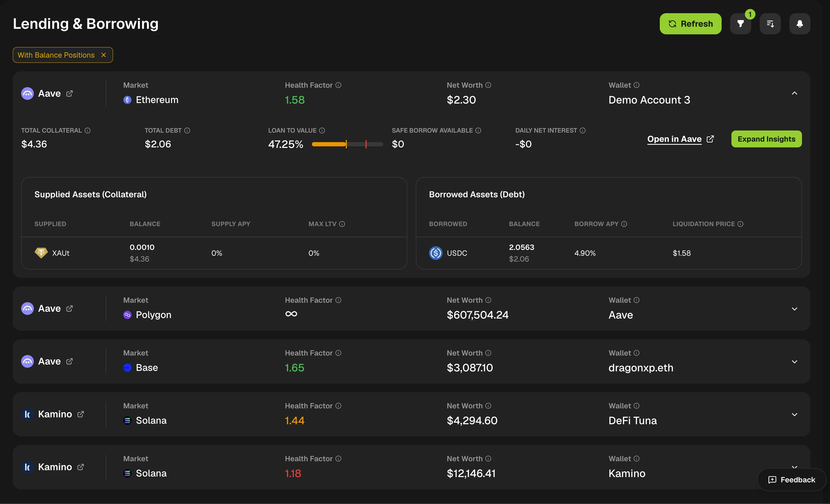Click the $1.58 liquidation price value
The width and height of the screenshot is (830, 504).
click(x=681, y=253)
